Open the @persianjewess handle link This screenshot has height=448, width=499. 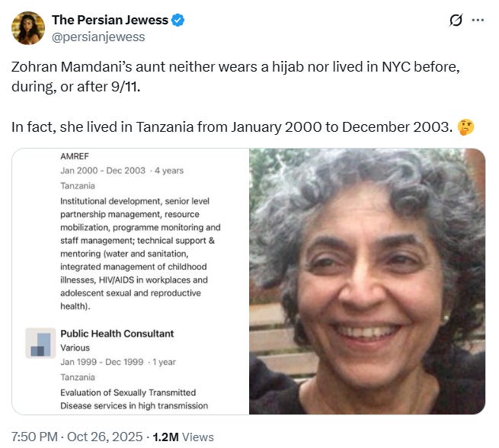click(98, 37)
